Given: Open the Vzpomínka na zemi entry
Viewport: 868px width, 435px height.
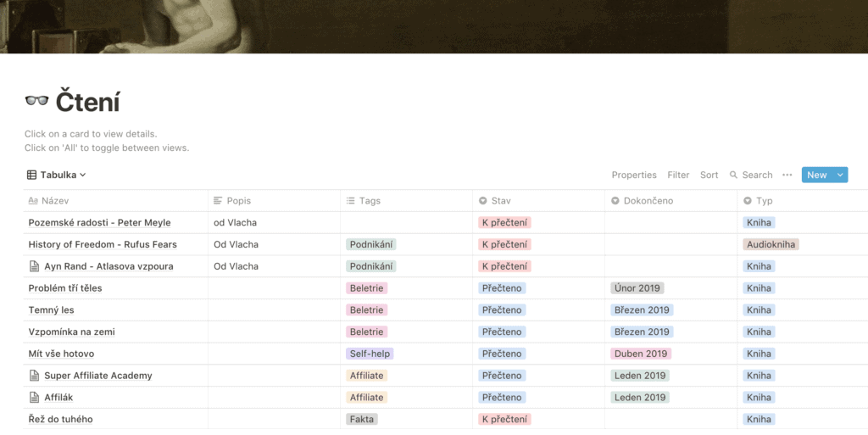Looking at the screenshot, I should [71, 332].
